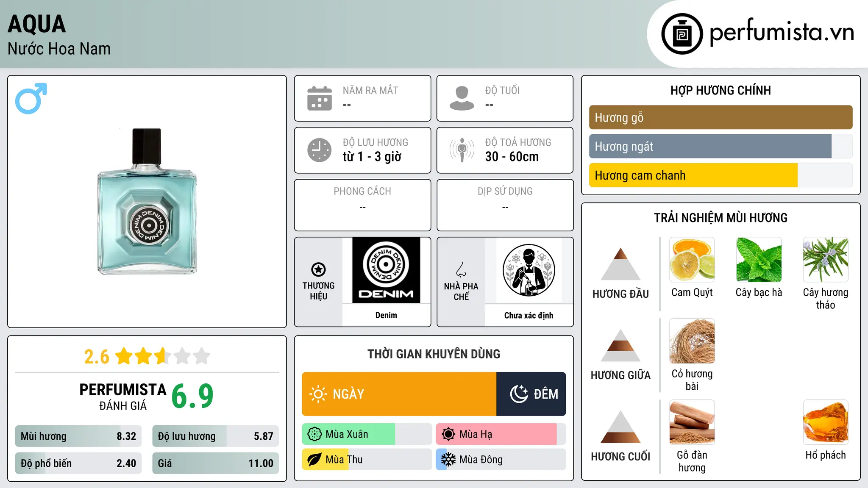This screenshot has width=868, height=488.
Task: Click the Denim brand name label
Action: point(386,315)
